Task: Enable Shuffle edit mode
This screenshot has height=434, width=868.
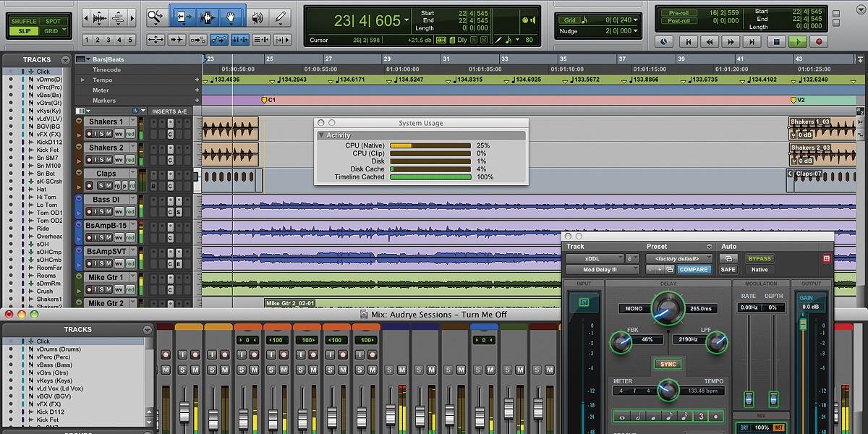Action: (24, 21)
